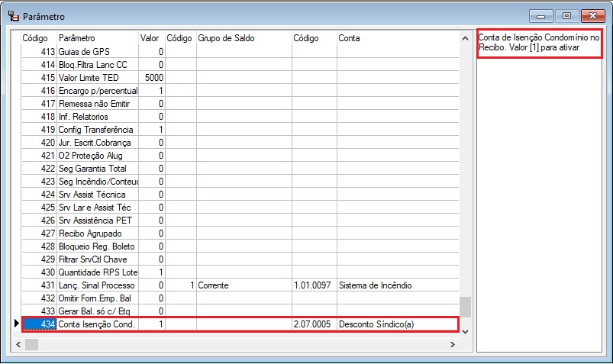Click the description text 'Conta de Isenção Condomínio no Recibo'
Screen dimensions: 613x364
(x=539, y=42)
